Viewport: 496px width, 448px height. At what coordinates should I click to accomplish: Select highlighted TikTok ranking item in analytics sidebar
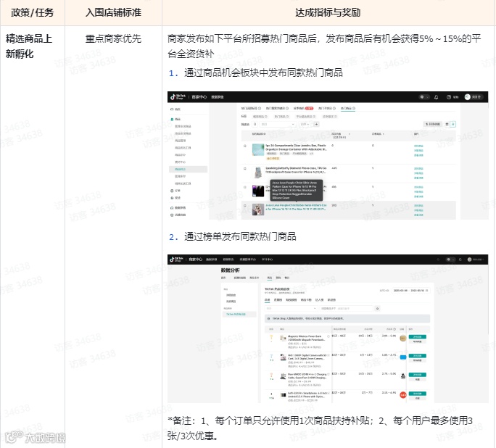coord(239,315)
